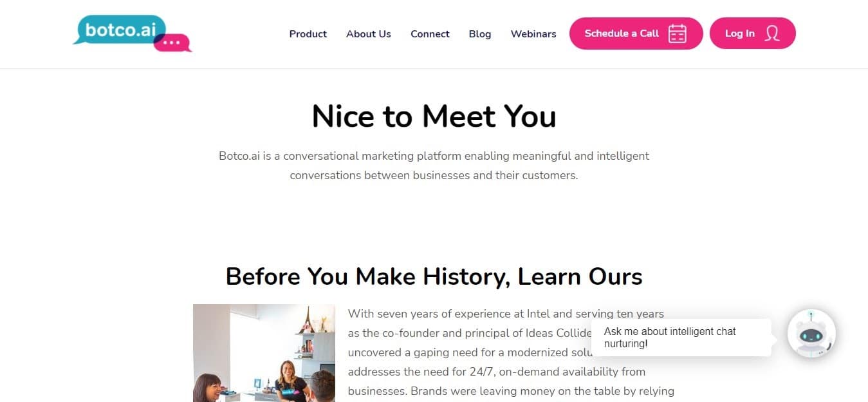The image size is (868, 402).
Task: Click the conversational marketing platform description
Action: pyautogui.click(x=434, y=165)
